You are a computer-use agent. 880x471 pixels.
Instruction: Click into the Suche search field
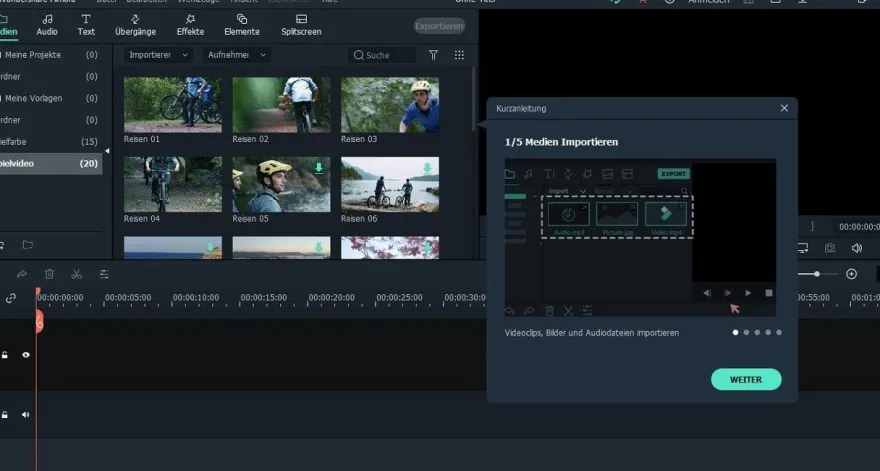point(382,55)
